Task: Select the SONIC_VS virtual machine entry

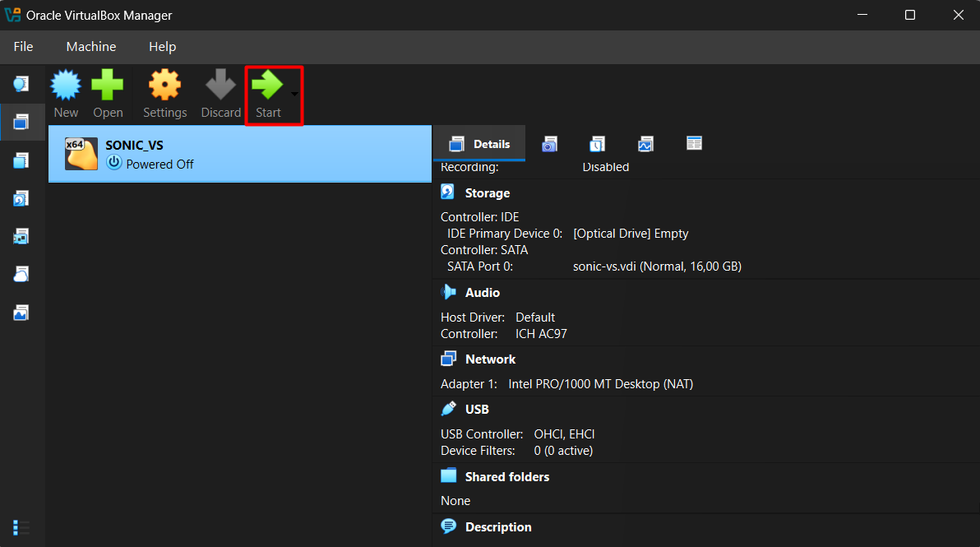Action: click(240, 154)
